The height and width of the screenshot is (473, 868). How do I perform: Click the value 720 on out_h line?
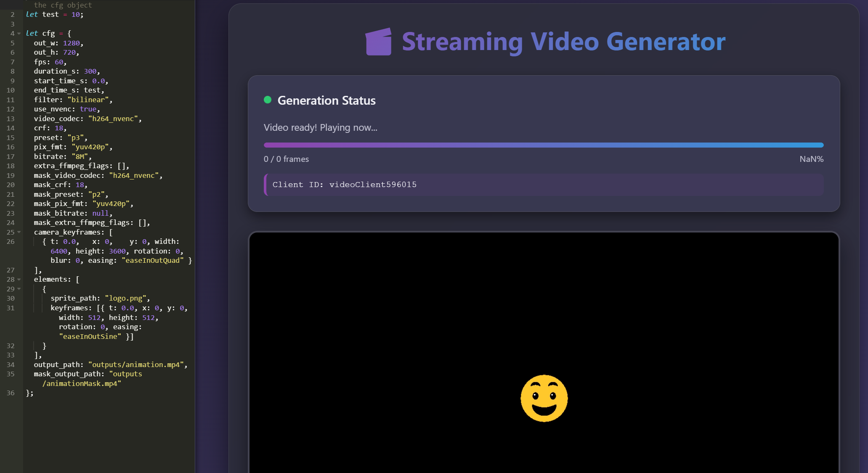69,52
